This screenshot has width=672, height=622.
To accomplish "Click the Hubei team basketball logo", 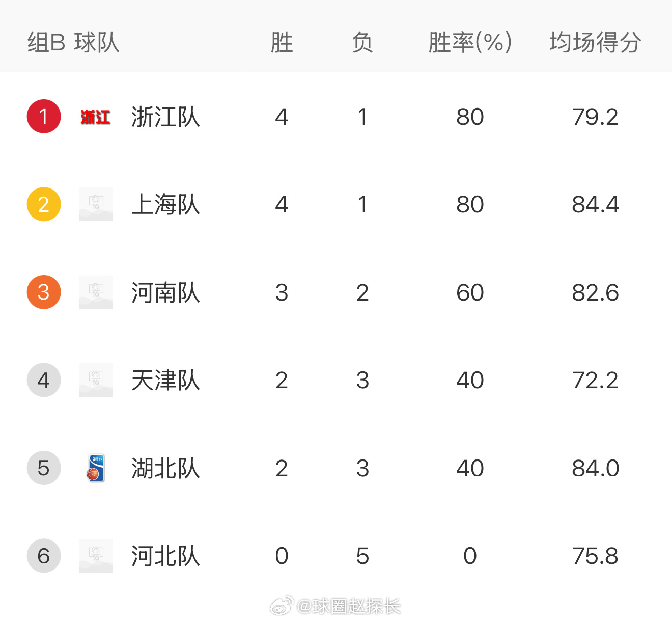I will click(96, 468).
